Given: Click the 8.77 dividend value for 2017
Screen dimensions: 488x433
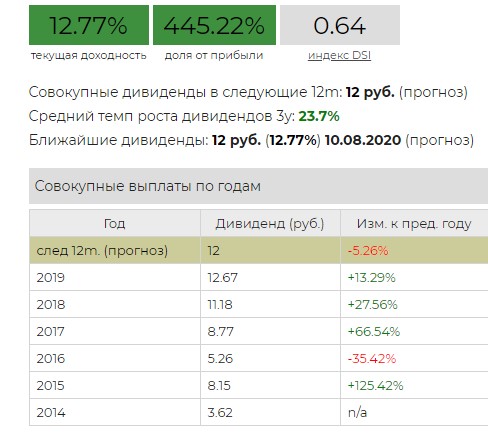Looking at the screenshot, I should tap(220, 332).
